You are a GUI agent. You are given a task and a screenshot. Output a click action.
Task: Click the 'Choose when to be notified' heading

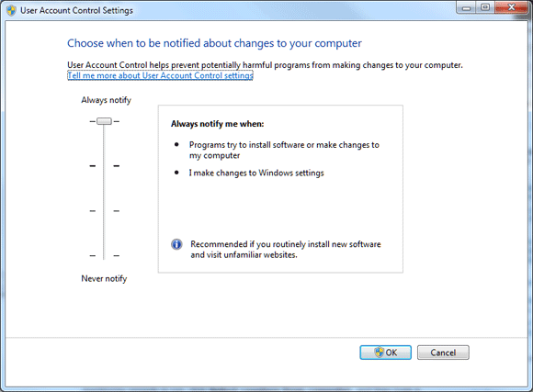coord(214,43)
